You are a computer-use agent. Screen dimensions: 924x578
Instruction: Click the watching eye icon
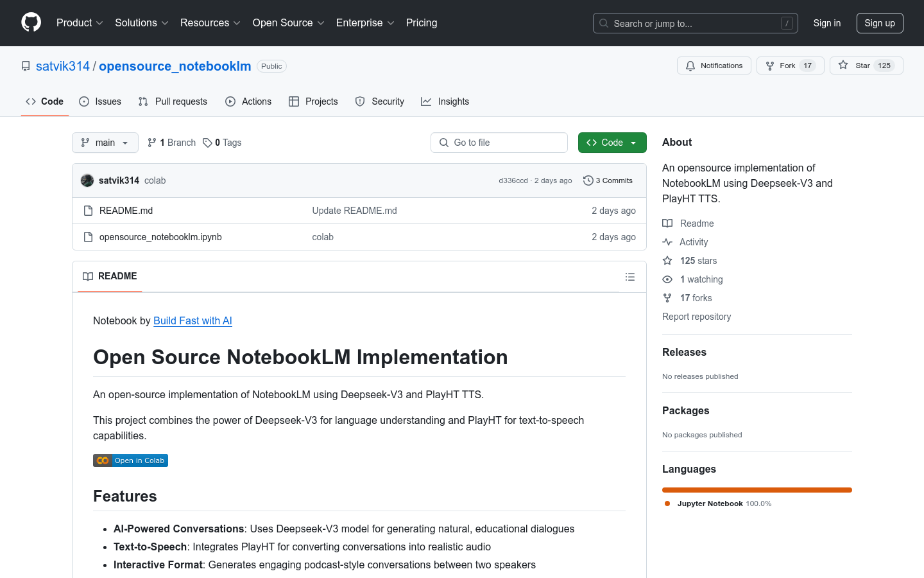[x=667, y=279]
